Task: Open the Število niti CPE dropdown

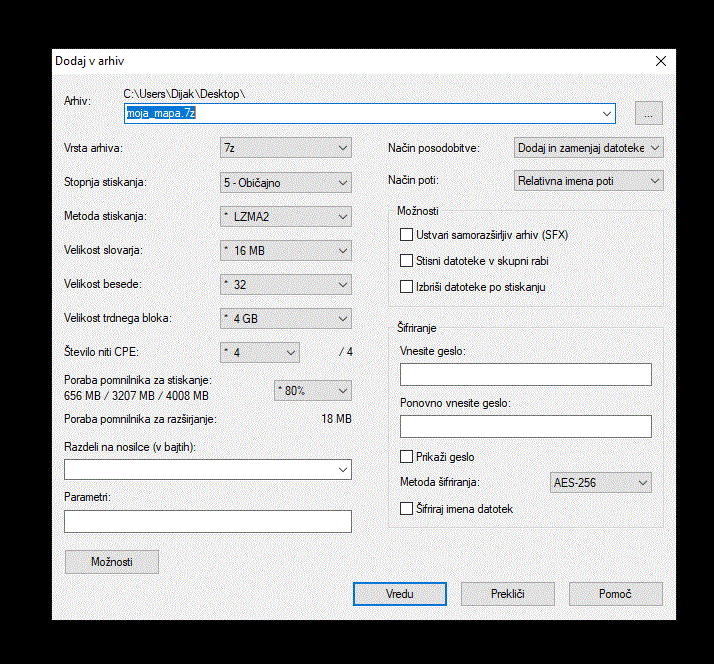Action: point(260,352)
